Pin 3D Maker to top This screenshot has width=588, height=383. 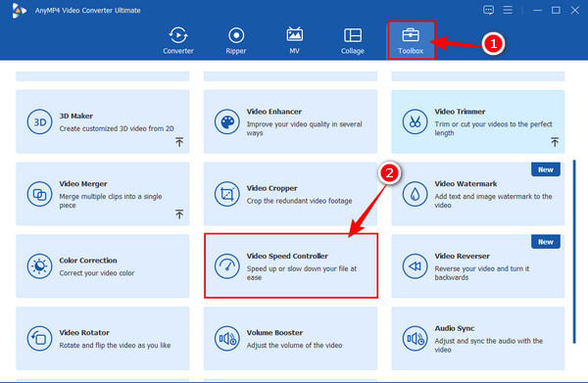[179, 142]
